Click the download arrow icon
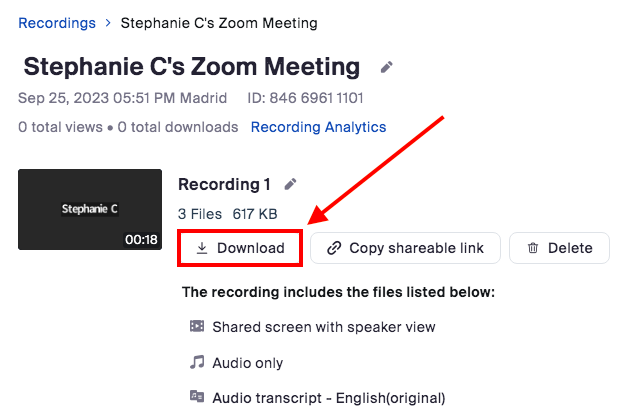Image resolution: width=621 pixels, height=420 pixels. point(202,248)
